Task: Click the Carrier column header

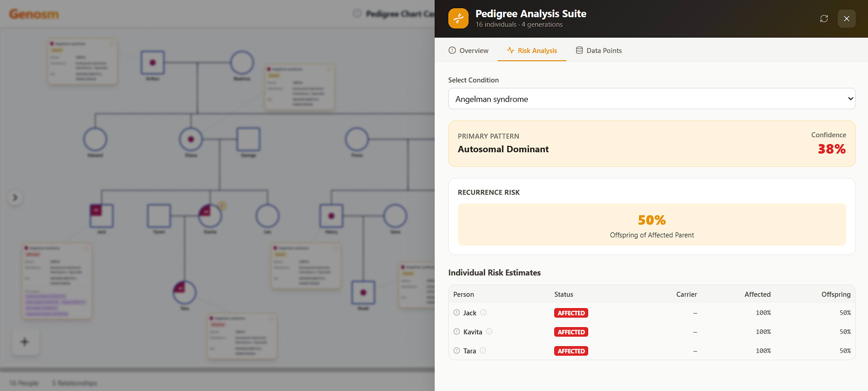Action: 686,294
